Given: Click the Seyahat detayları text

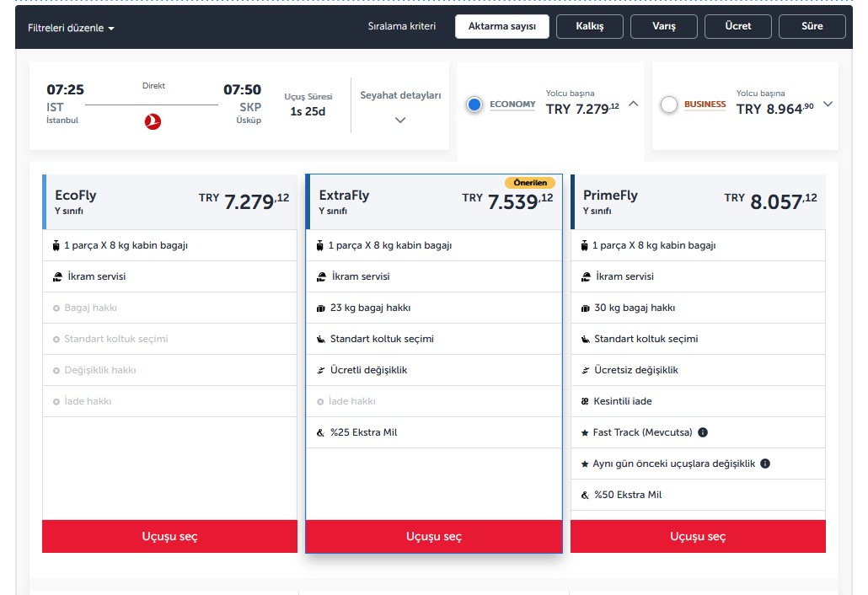Looking at the screenshot, I should point(400,95).
